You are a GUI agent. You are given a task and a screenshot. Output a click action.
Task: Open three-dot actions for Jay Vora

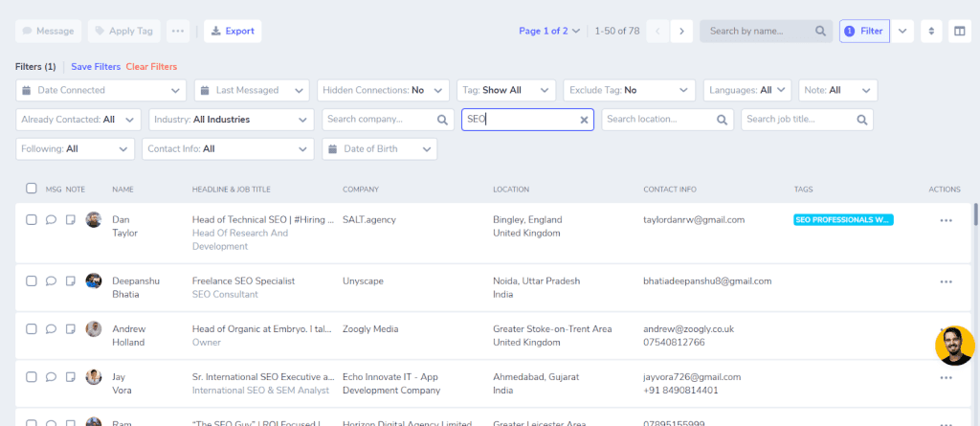click(x=946, y=377)
